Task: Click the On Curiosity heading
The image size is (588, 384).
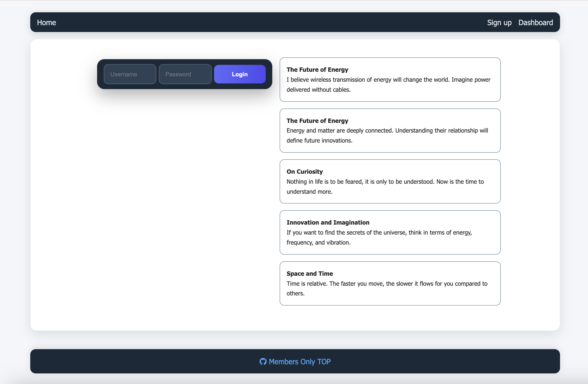Action: (305, 171)
